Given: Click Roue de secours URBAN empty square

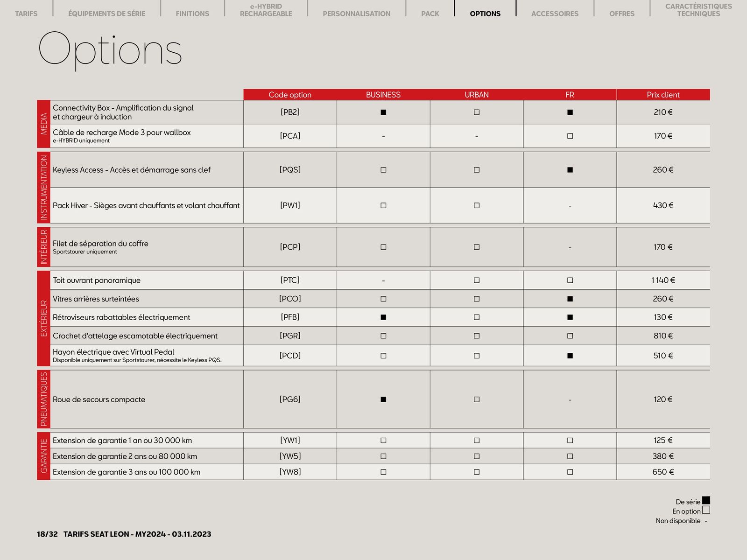Looking at the screenshot, I should (x=477, y=399).
